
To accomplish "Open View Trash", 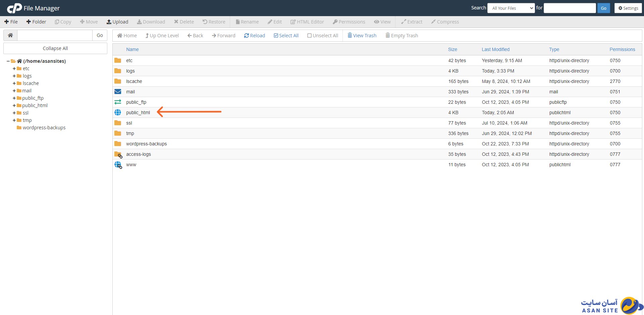I will 362,36.
